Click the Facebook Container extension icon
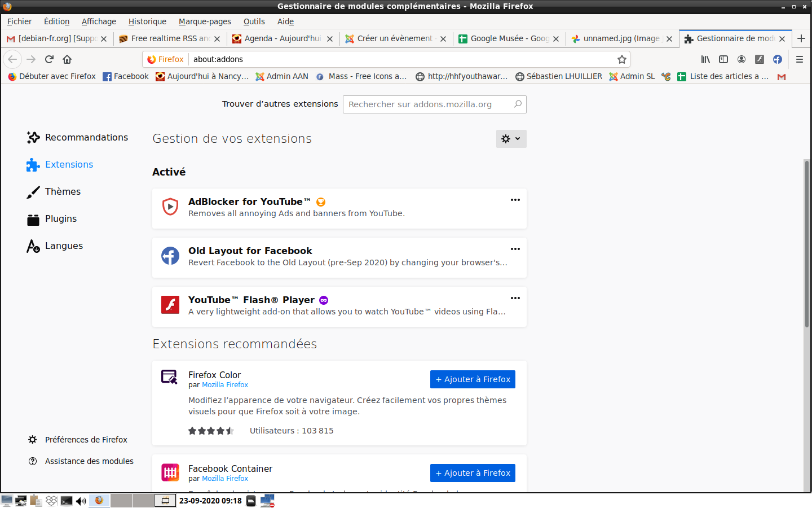The width and height of the screenshot is (812, 508). click(170, 472)
